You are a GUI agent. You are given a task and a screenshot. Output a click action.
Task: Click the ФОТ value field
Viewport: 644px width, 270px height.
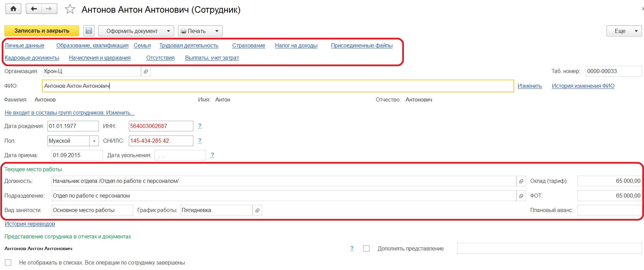(610, 196)
